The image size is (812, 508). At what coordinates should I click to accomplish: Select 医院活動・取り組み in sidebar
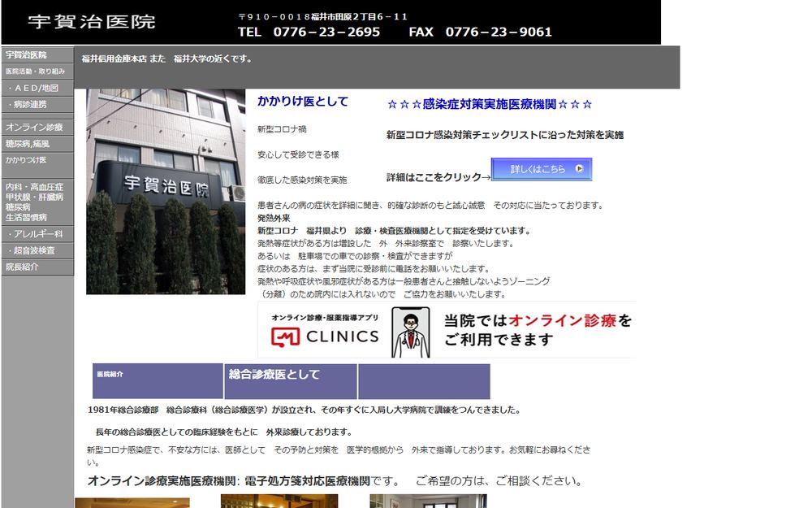[37, 72]
